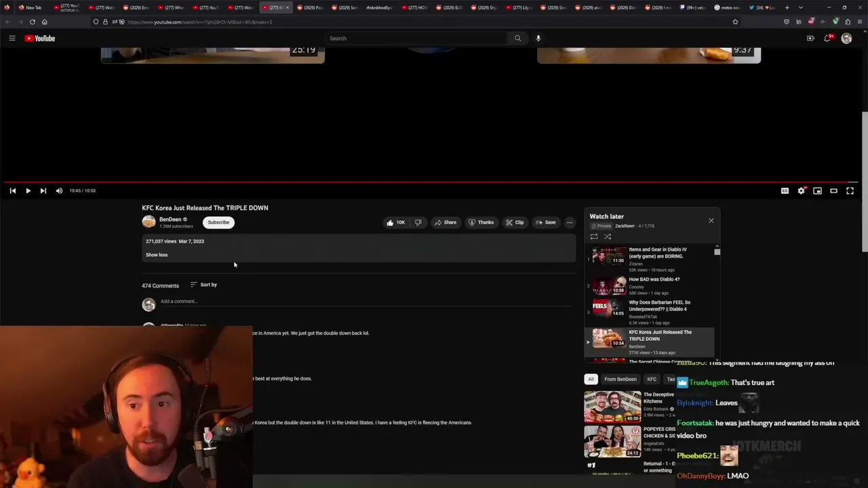Open the YouTube notifications bell
Image resolution: width=868 pixels, height=488 pixels.
(827, 39)
